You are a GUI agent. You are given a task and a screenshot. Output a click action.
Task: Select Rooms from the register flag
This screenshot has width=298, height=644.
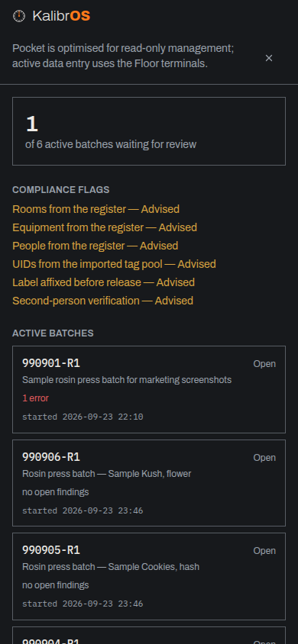(96, 209)
